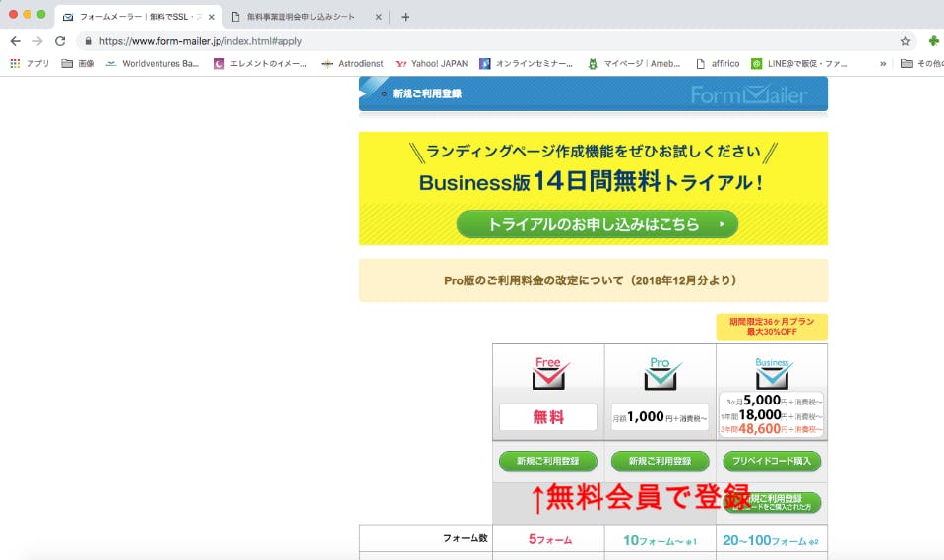Open Worldventures bookmark
944x560 pixels.
(x=153, y=63)
